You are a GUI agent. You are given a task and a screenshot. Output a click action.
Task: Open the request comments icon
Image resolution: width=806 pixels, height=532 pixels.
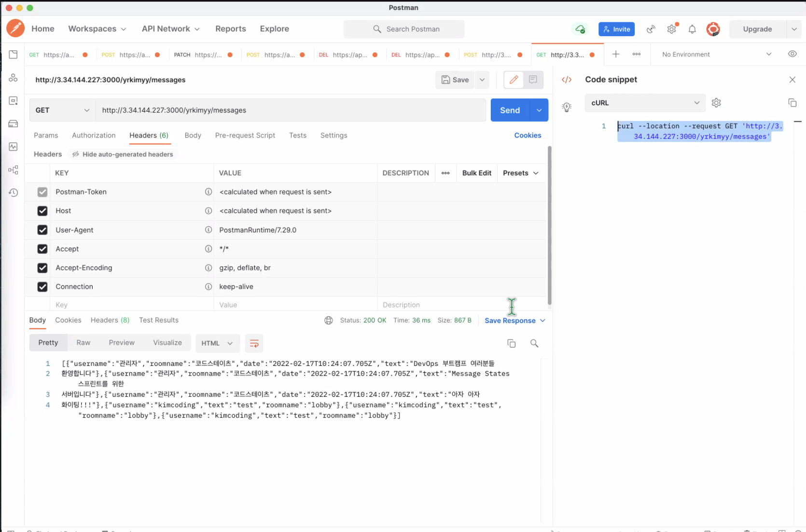pyautogui.click(x=533, y=80)
